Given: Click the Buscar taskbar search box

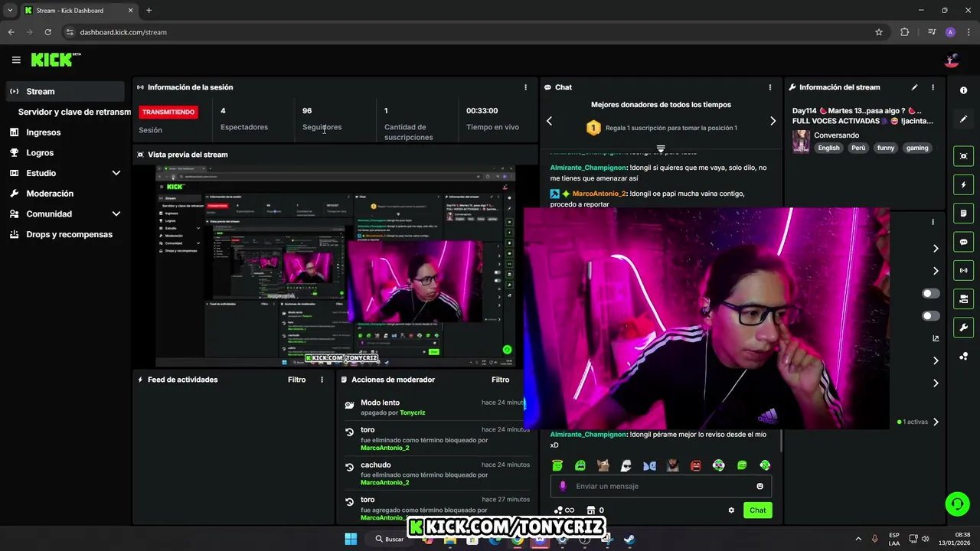Looking at the screenshot, I should [x=390, y=539].
